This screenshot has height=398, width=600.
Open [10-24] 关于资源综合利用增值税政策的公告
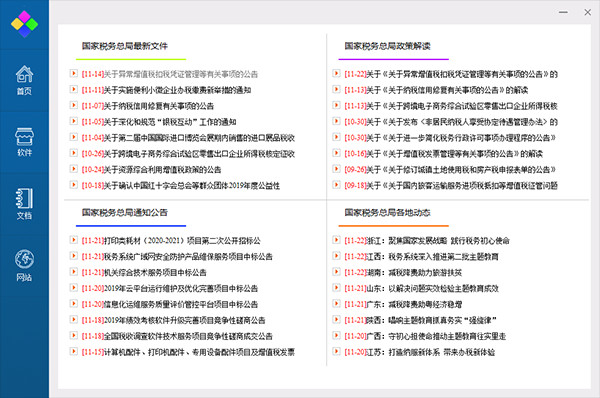(x=151, y=170)
